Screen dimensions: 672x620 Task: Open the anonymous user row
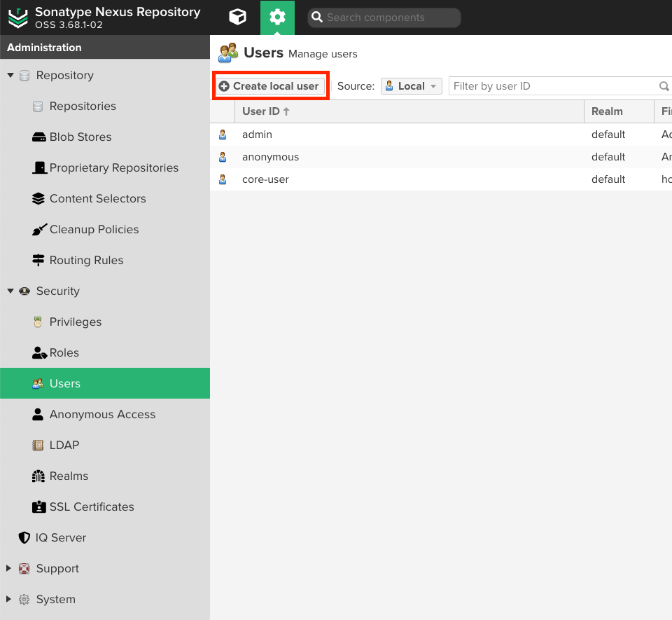tap(441, 157)
